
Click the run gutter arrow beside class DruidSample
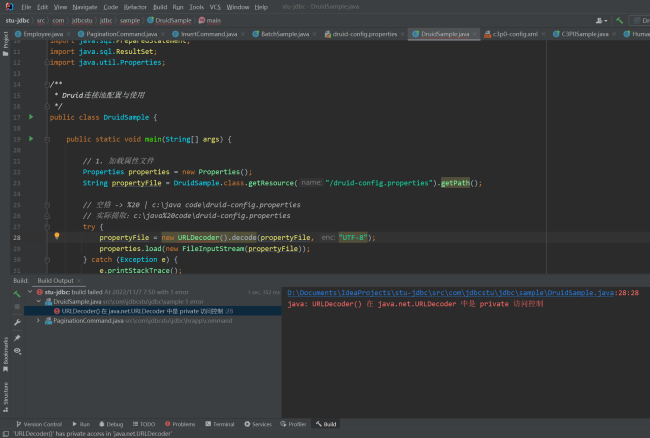31,117
